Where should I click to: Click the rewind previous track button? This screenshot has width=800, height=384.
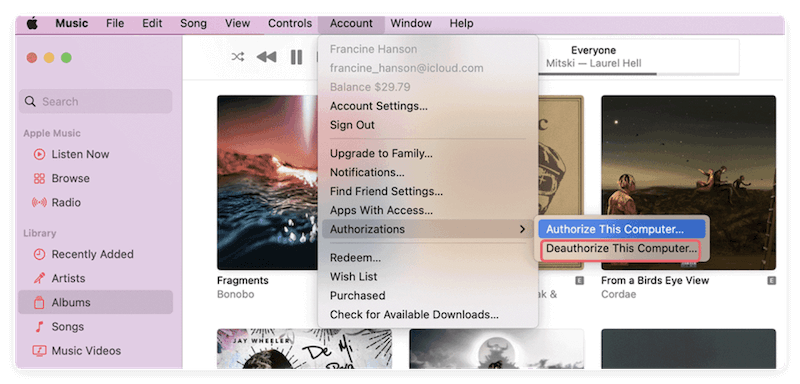tap(266, 57)
